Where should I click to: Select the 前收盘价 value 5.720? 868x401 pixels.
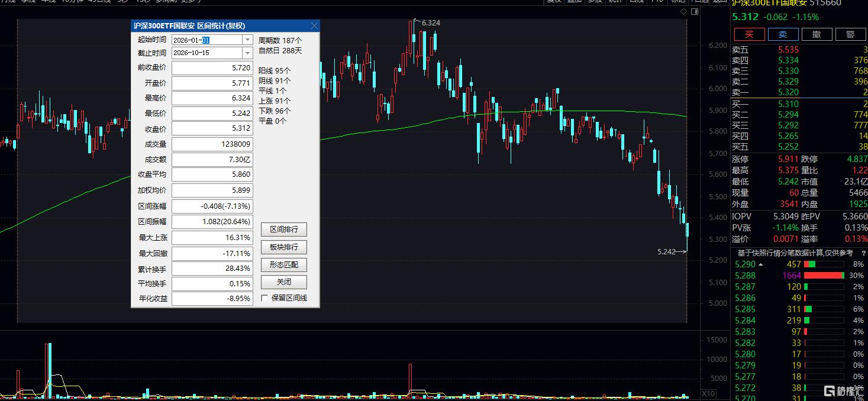click(212, 68)
